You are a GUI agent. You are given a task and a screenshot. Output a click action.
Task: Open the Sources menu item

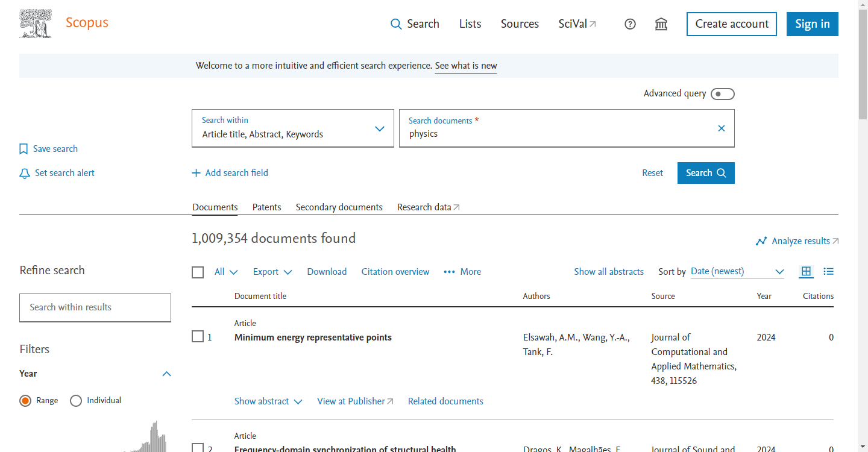coord(520,24)
